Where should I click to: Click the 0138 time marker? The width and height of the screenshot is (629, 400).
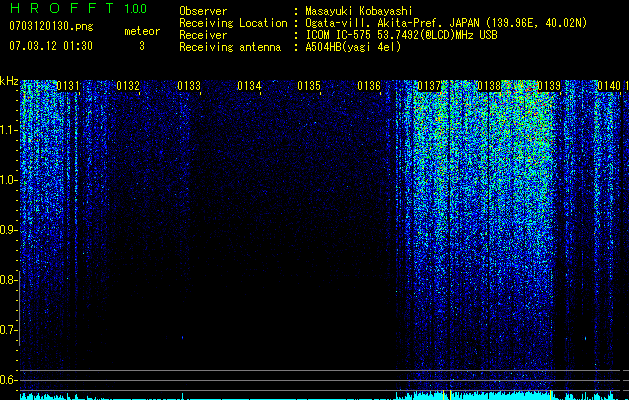[x=489, y=86]
